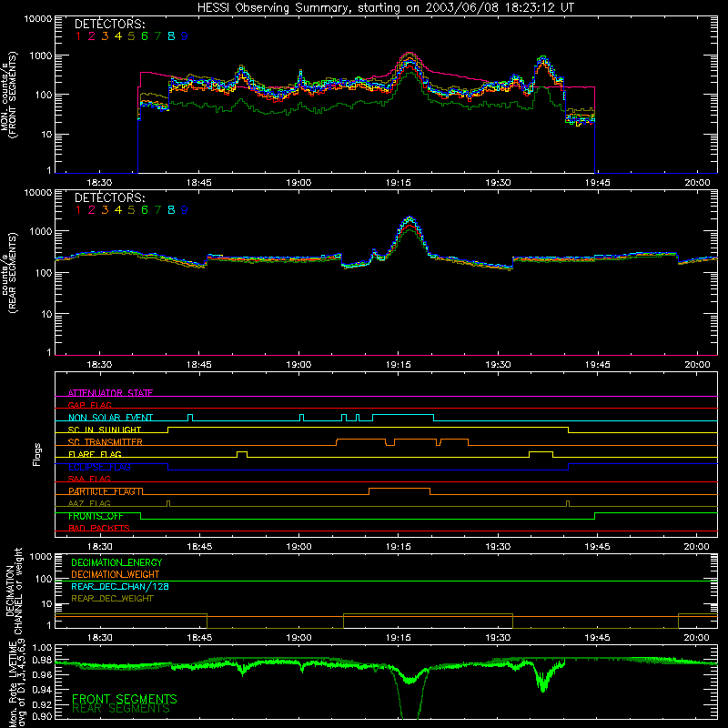Click green detector 6 in front segments legend

click(x=145, y=36)
